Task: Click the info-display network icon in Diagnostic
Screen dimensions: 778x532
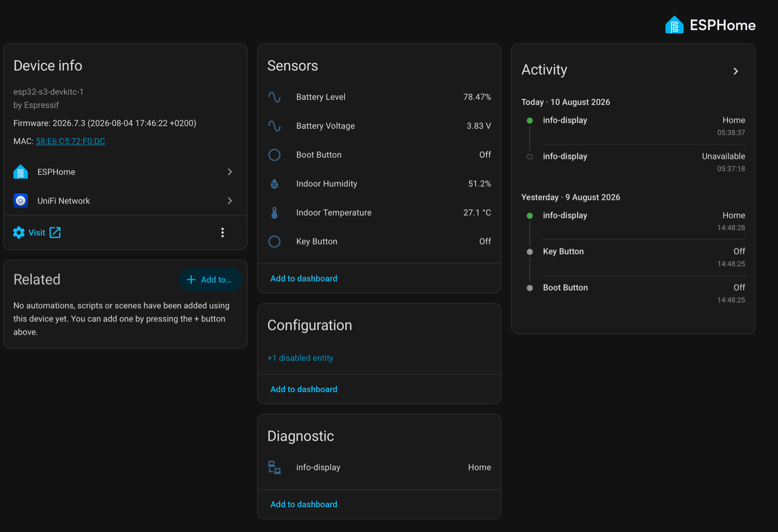Action: click(274, 467)
